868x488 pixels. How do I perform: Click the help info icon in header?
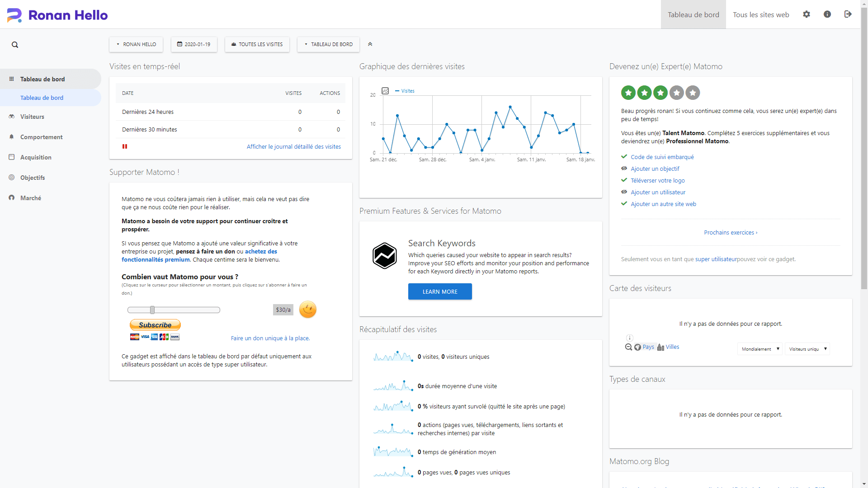[x=827, y=14]
